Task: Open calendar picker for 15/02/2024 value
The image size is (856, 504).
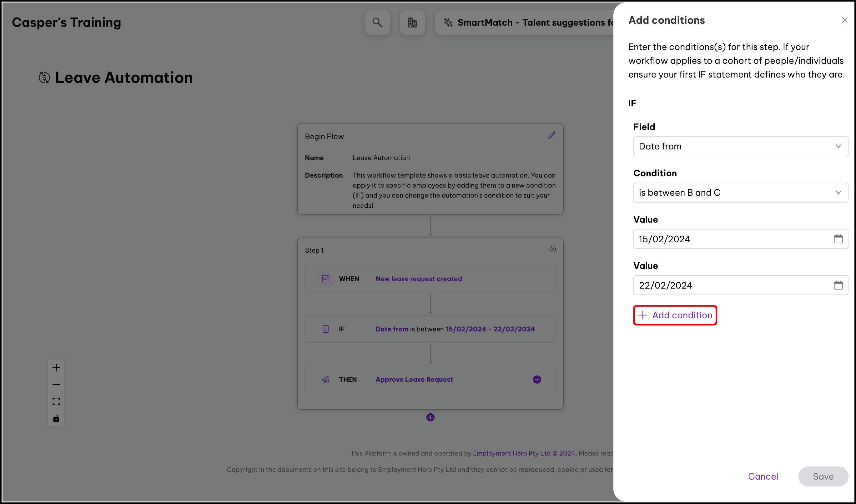Action: tap(838, 239)
